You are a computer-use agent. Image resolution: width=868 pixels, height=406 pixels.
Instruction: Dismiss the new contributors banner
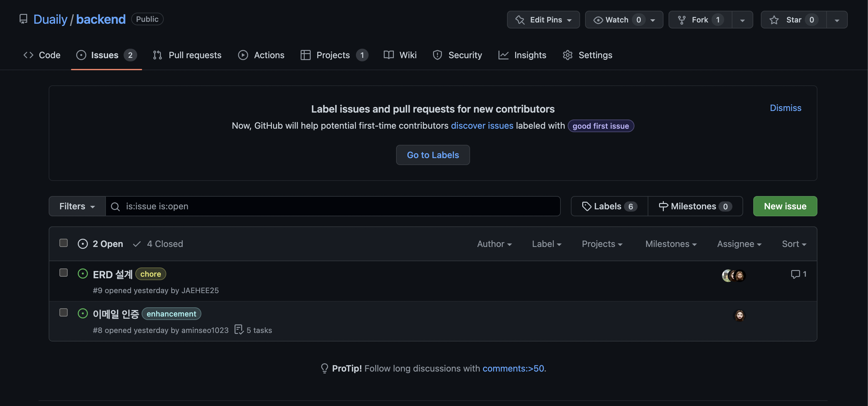tap(785, 108)
